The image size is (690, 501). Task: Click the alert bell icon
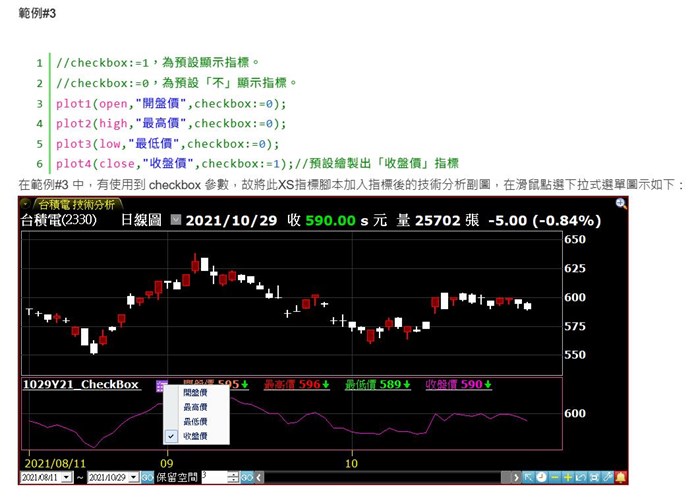tap(621, 477)
